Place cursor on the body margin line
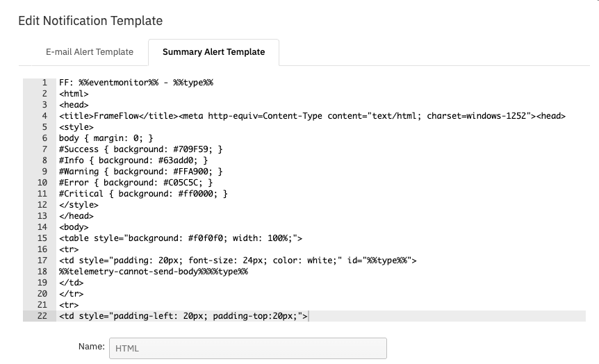 (x=106, y=138)
